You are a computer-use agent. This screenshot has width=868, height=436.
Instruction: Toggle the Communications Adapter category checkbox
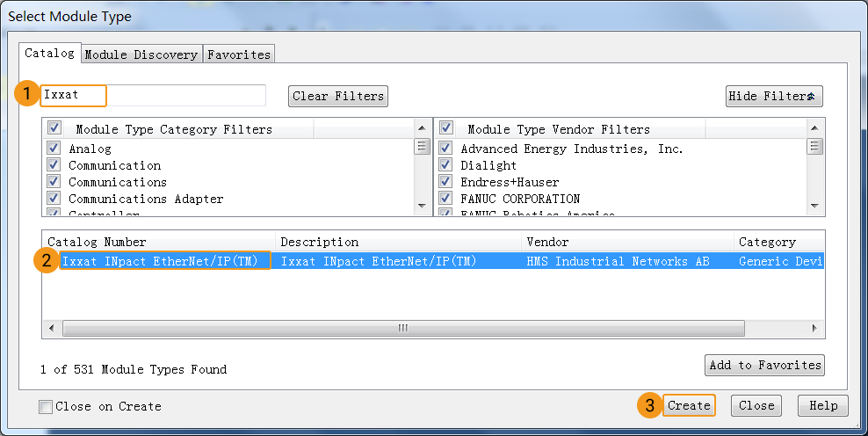click(54, 199)
